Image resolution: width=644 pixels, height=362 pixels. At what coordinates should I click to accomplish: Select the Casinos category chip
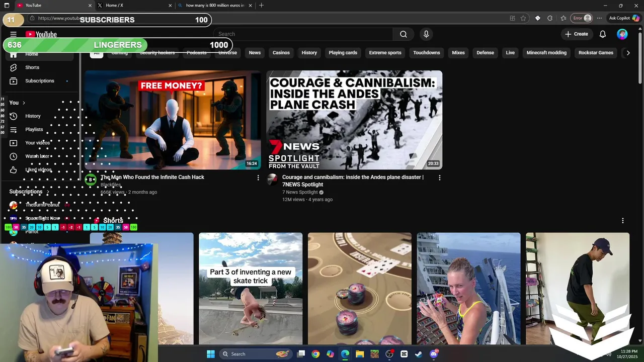281,53
